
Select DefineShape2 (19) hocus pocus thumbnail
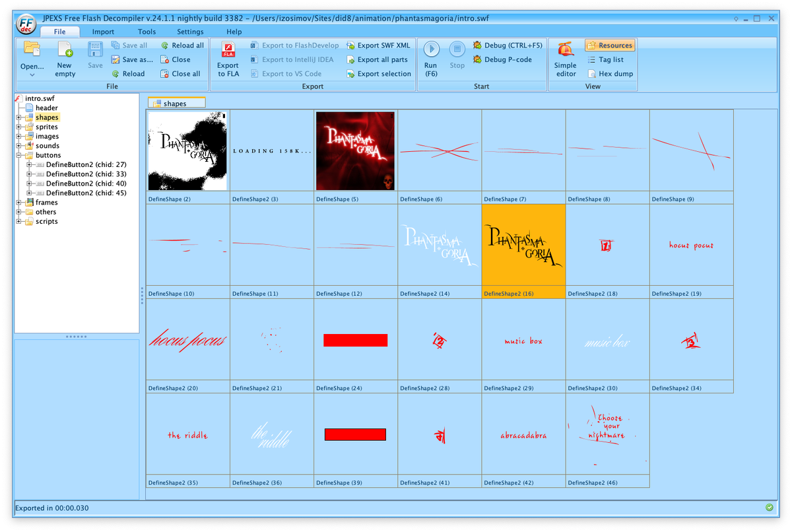click(x=691, y=251)
